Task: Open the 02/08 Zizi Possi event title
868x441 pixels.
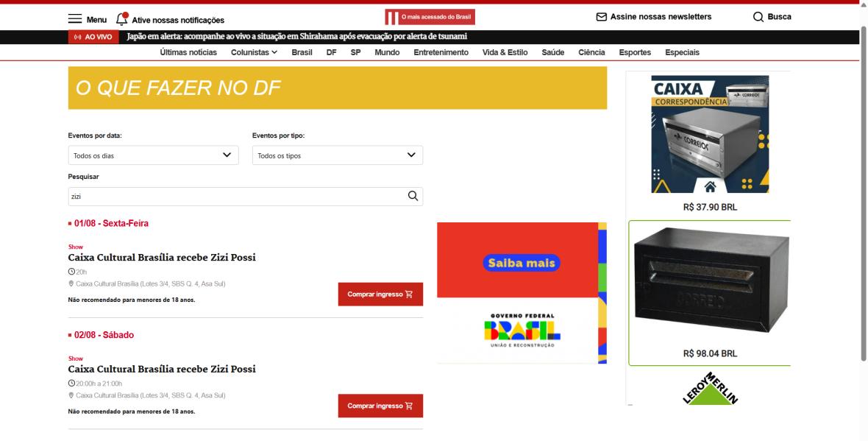Action: coord(162,368)
